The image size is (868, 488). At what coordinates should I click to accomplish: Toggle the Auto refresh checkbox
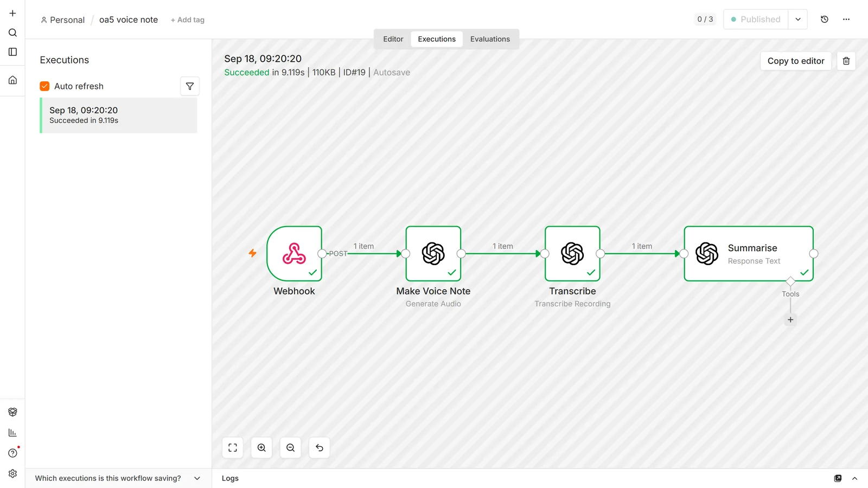click(45, 86)
